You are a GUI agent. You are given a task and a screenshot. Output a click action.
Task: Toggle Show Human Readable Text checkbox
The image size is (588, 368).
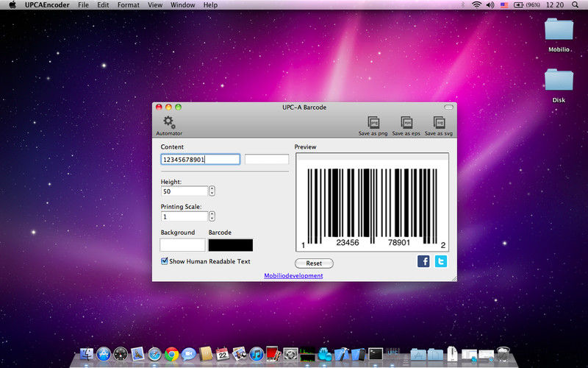click(x=164, y=261)
